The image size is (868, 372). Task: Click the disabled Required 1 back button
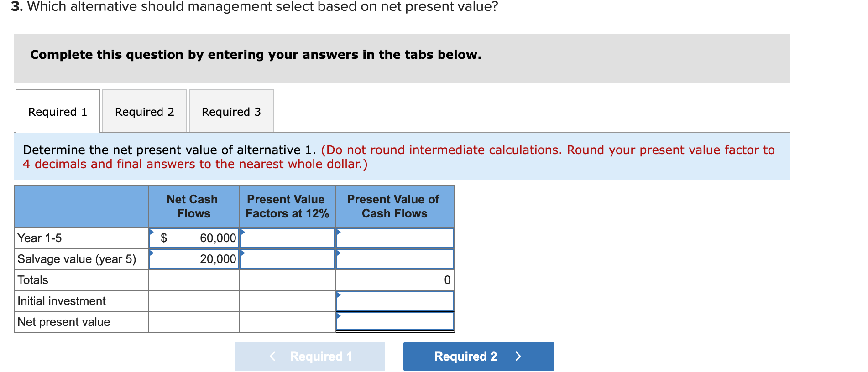point(309,356)
